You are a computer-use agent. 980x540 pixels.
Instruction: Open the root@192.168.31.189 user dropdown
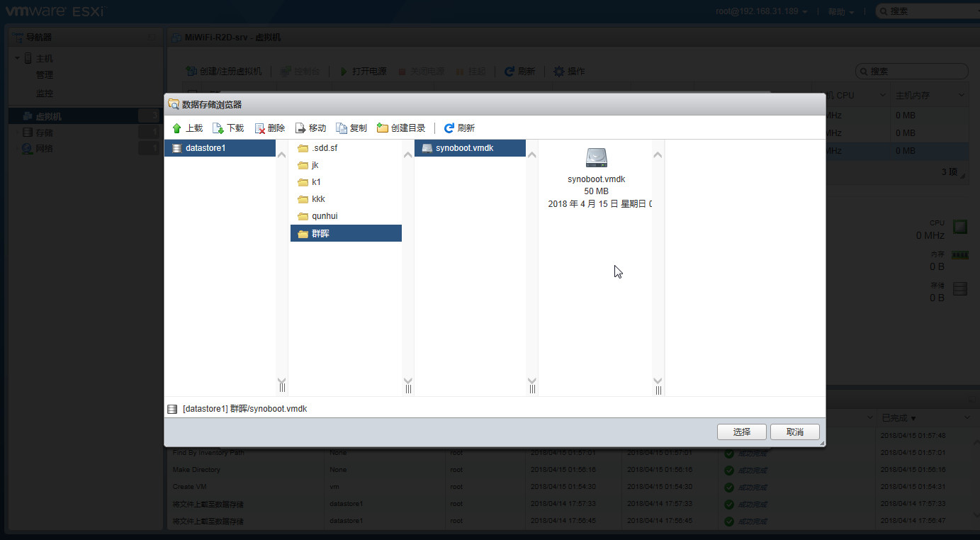(x=761, y=11)
